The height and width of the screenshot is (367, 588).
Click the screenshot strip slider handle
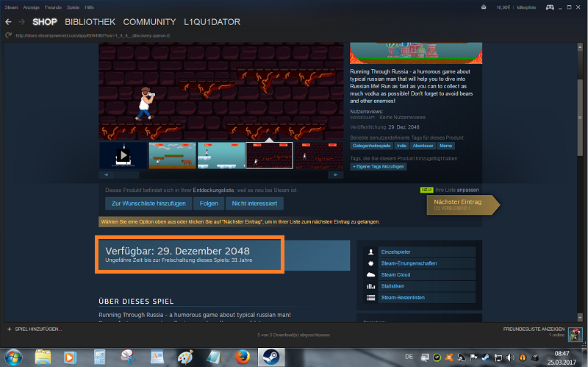pyautogui.click(x=126, y=175)
